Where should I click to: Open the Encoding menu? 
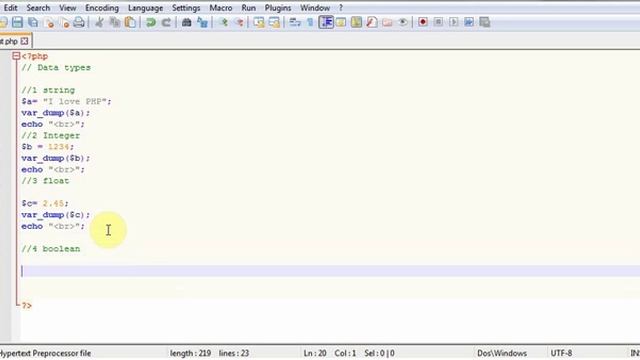tap(102, 8)
